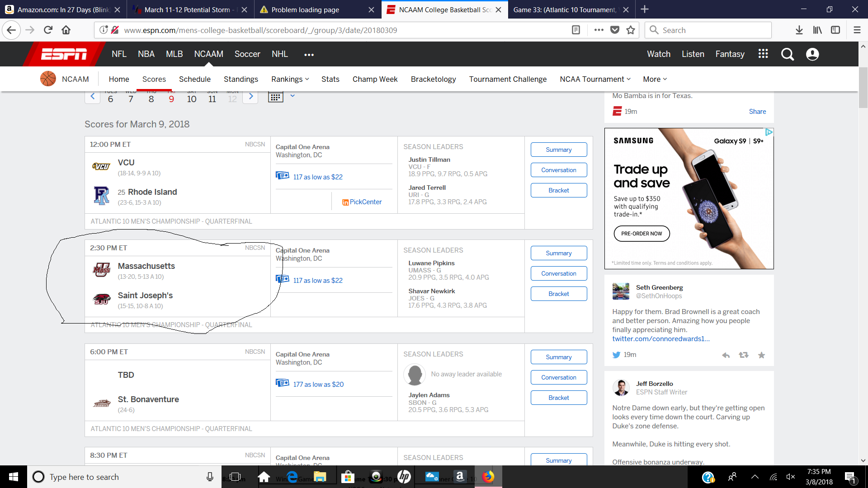The width and height of the screenshot is (868, 488).
Task: Reply to Seth Greenberg's tweet
Action: click(726, 355)
